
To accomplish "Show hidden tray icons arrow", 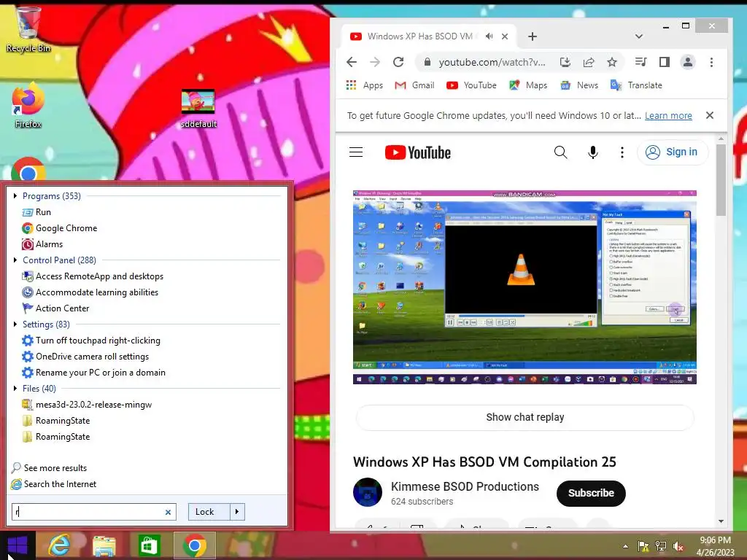I will 625,546.
